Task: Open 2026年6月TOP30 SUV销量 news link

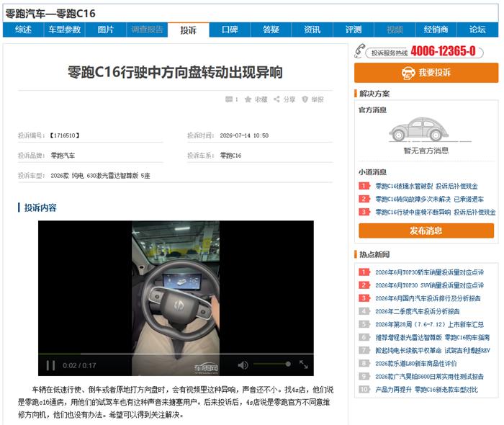Action: [x=429, y=285]
